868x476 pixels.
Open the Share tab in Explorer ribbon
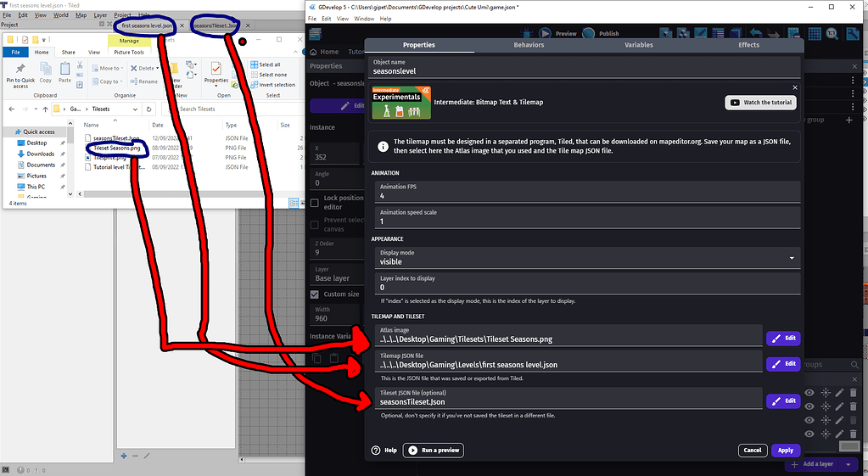tap(69, 52)
